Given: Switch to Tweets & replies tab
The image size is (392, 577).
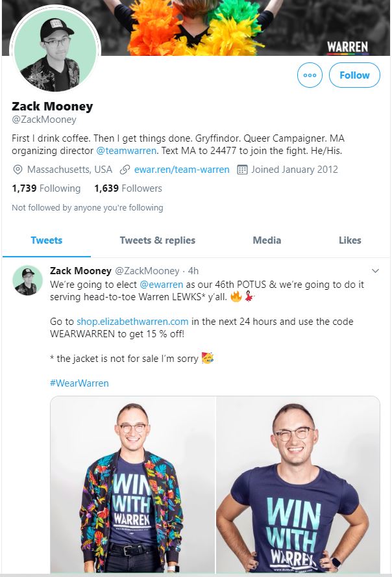Looking at the screenshot, I should pos(157,240).
